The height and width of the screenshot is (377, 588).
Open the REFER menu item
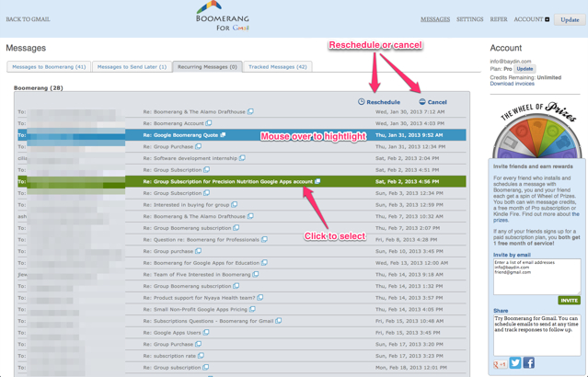(499, 19)
